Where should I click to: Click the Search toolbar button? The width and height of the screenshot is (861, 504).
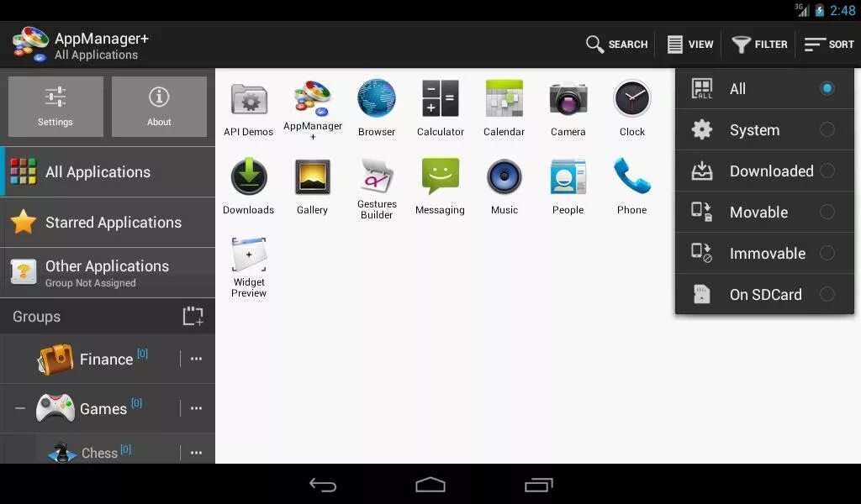616,45
